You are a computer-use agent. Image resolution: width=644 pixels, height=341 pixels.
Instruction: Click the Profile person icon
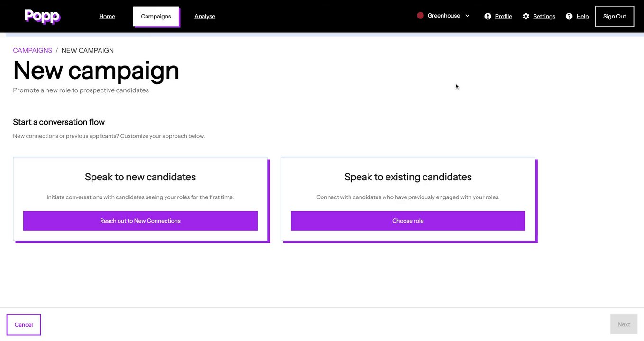488,16
